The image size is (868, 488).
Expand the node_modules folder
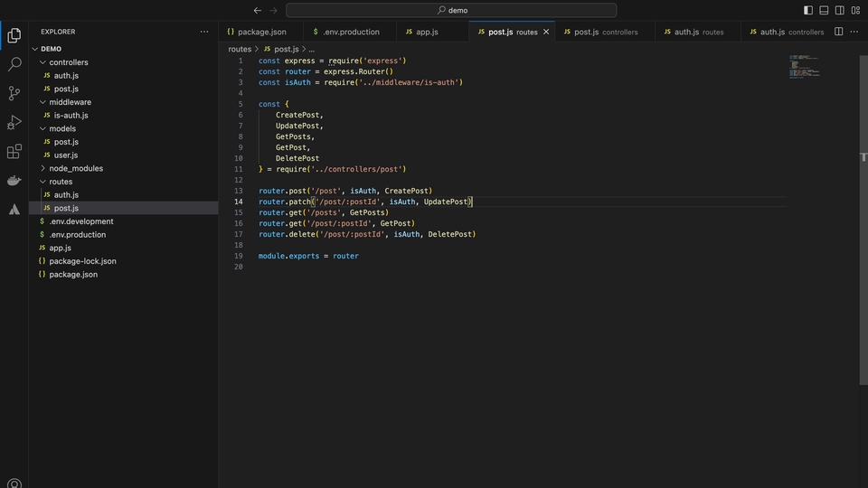tap(75, 168)
